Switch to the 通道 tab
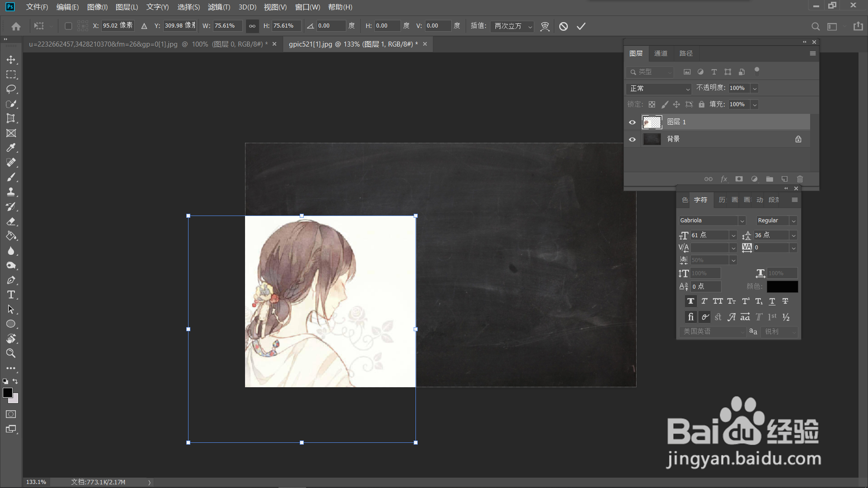 pos(660,53)
